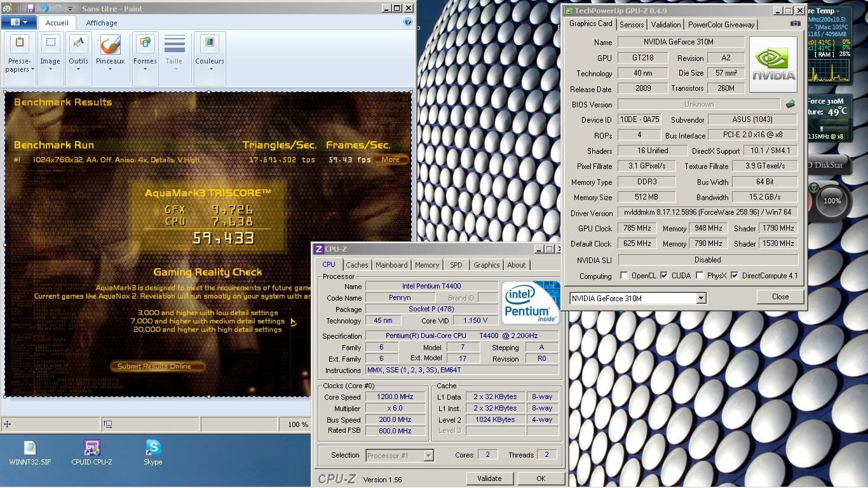Switch to the Graphics tab in CPU-Z

point(486,266)
